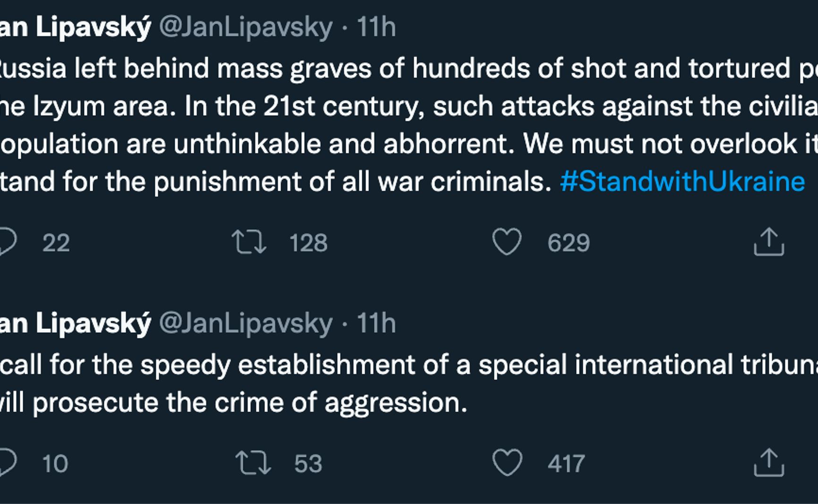Viewport: 818px width, 504px height.
Task: Click the author name on the Izyum tweet
Action: 76,27
